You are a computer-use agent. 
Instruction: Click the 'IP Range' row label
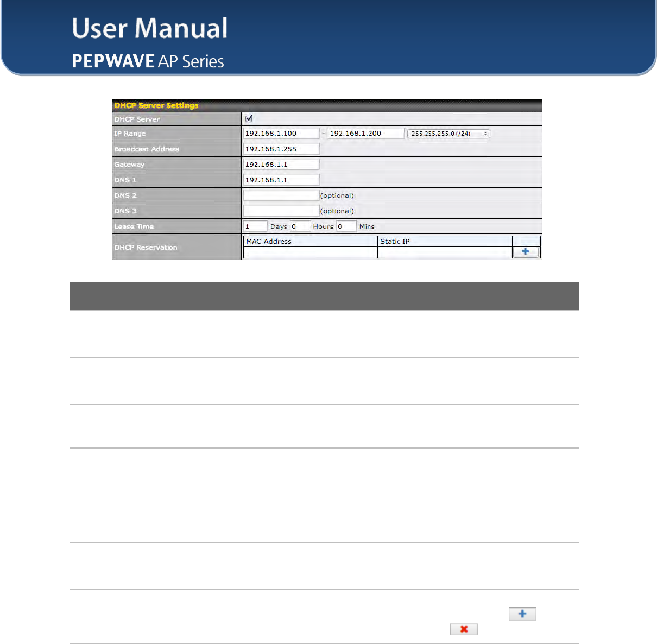[130, 134]
